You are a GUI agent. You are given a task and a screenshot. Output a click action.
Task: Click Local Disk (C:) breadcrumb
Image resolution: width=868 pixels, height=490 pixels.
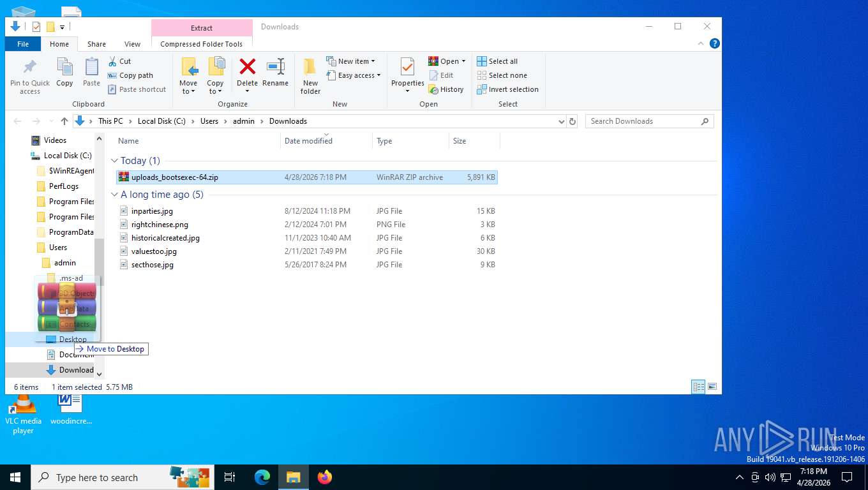(x=161, y=121)
